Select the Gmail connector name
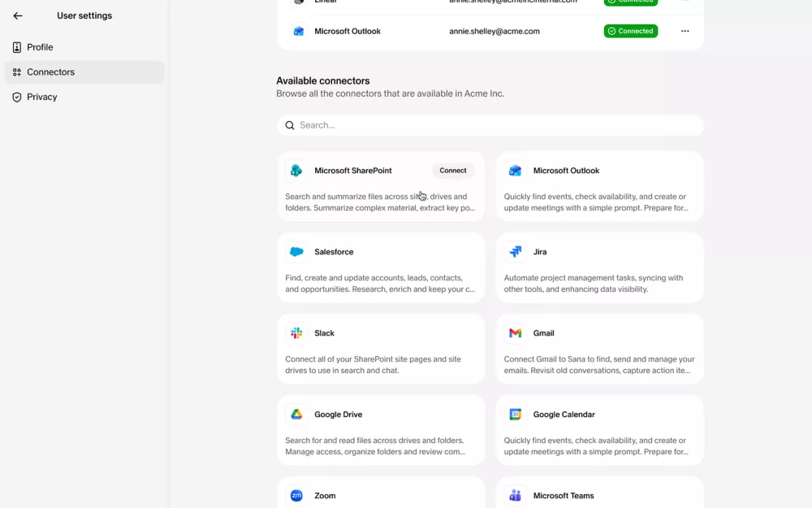812x508 pixels. (543, 333)
